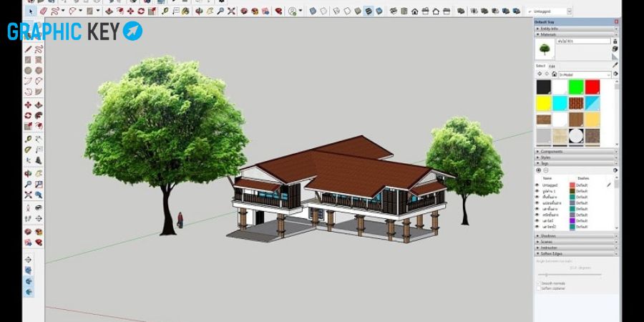Enable the Smooth normals checkbox

click(539, 283)
